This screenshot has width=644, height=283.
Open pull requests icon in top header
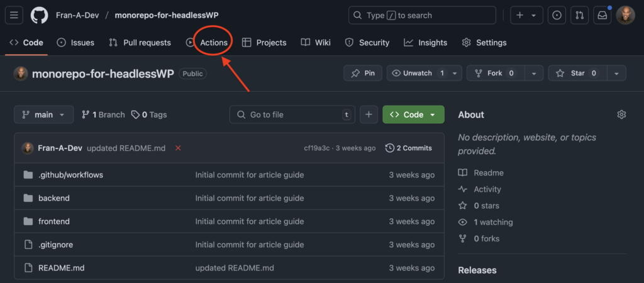579,15
